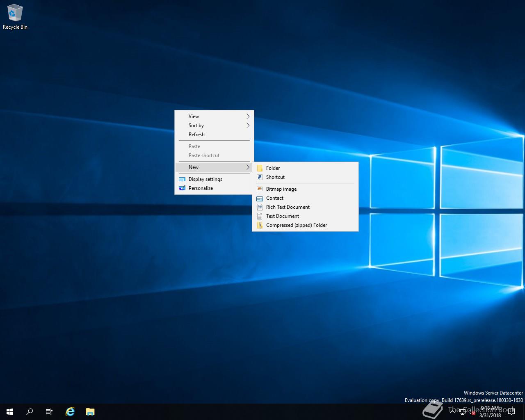525x420 pixels.
Task: Create a new Rich Text Document
Action: 305,207
